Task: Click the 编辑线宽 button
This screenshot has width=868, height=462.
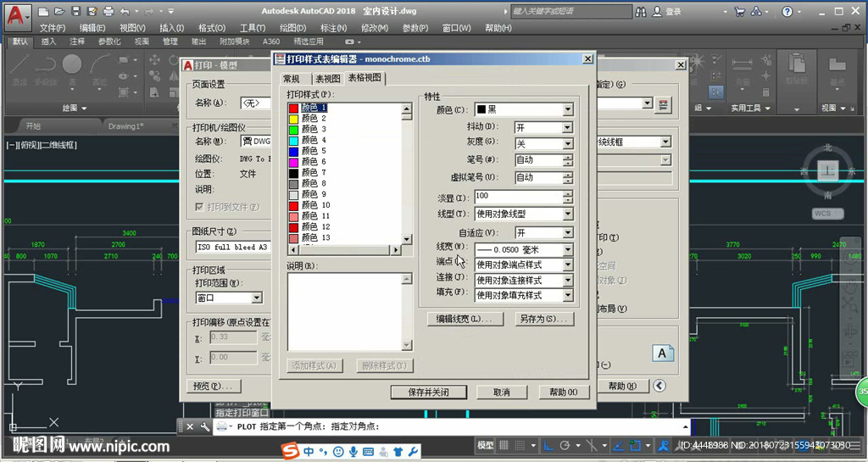Action: [x=465, y=320]
